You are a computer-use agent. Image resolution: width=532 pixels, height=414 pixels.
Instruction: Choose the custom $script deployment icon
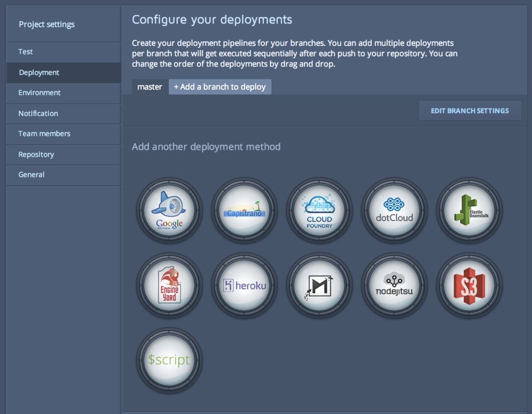point(169,360)
